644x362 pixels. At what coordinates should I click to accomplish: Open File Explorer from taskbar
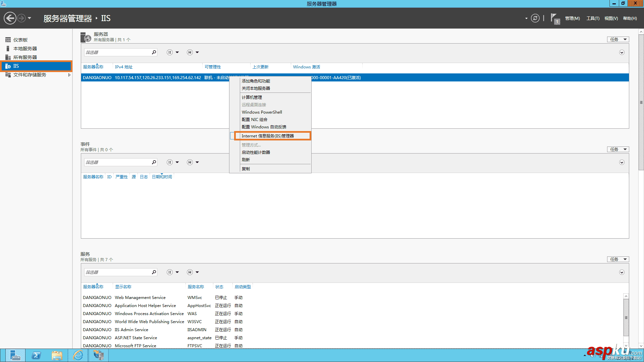click(x=57, y=355)
